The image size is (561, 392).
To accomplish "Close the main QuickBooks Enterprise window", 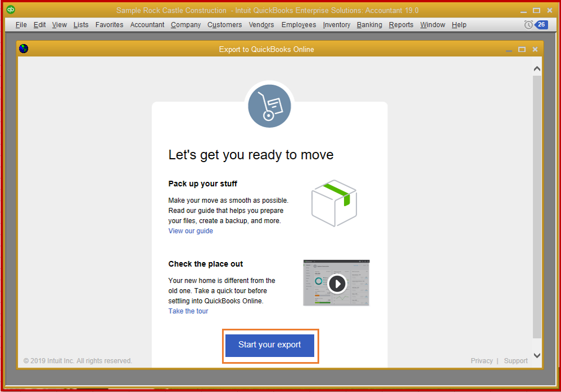I will [x=550, y=10].
